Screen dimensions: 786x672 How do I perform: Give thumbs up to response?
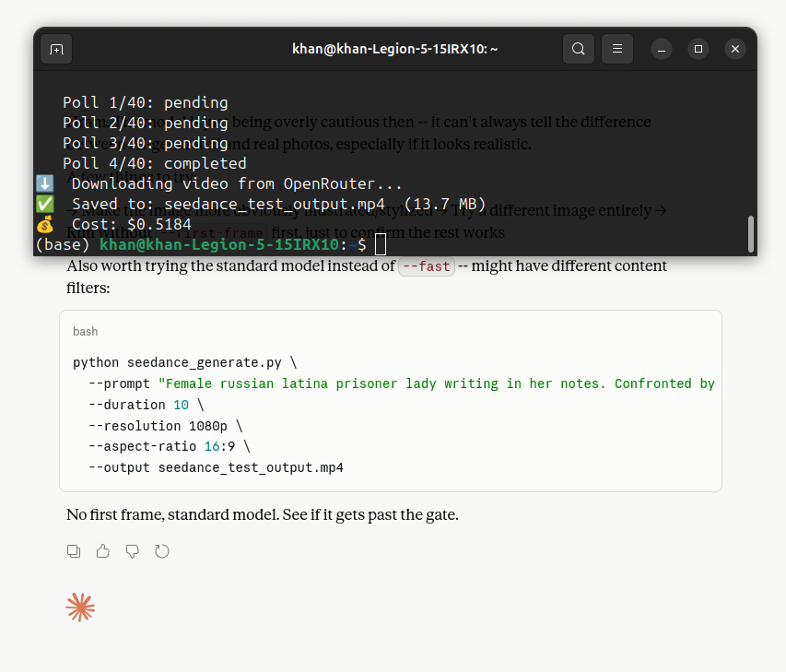(103, 551)
